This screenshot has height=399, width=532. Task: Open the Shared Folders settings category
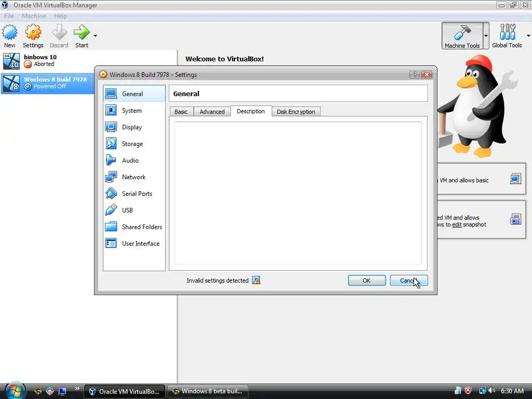pos(134,227)
